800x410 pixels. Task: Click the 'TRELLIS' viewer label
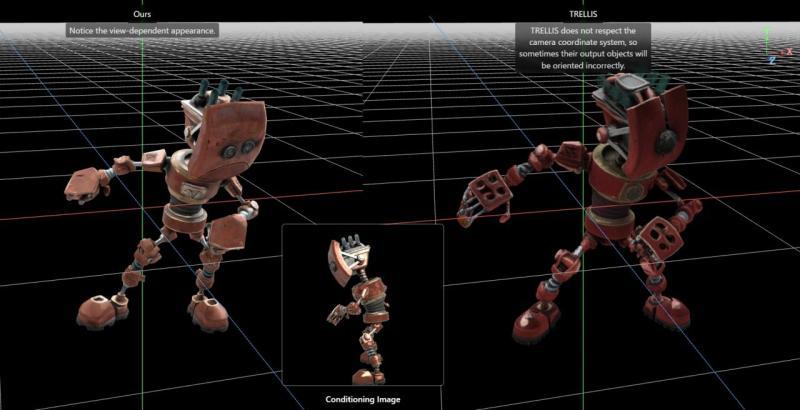[583, 14]
